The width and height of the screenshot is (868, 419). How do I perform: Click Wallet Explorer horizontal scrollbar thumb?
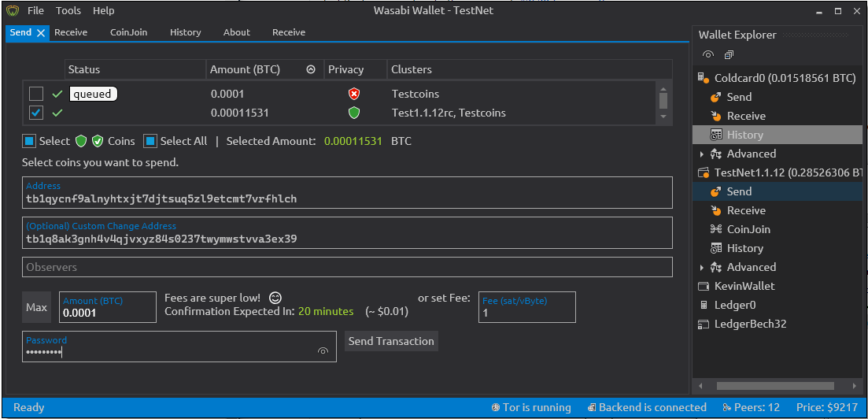pyautogui.click(x=775, y=386)
